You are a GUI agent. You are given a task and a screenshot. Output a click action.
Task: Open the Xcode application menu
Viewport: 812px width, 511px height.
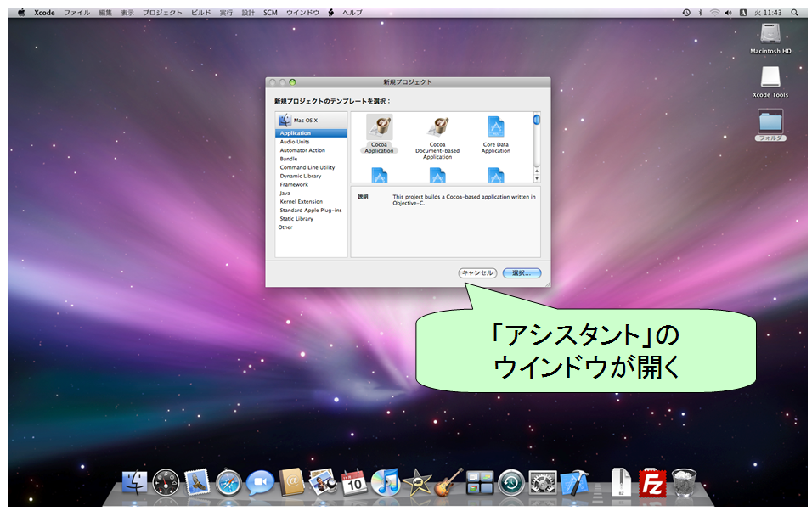pyautogui.click(x=44, y=13)
